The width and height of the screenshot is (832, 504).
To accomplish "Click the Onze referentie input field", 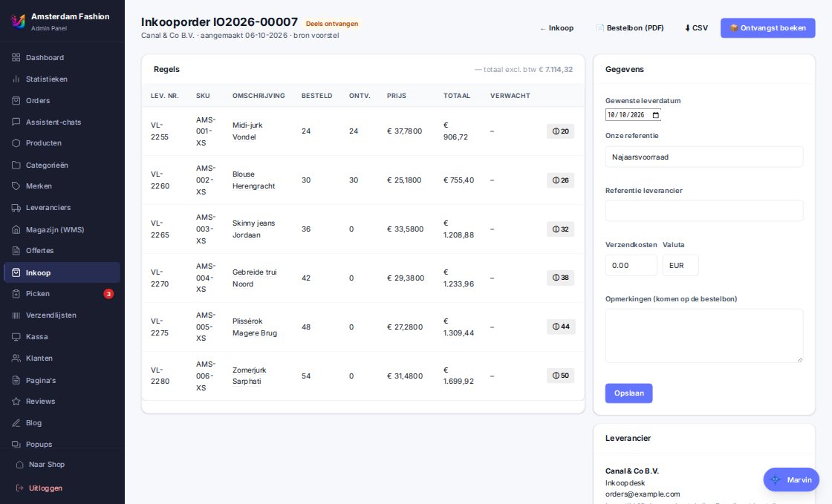I will pos(704,157).
